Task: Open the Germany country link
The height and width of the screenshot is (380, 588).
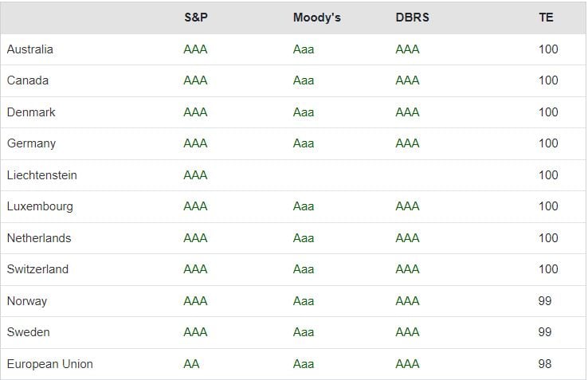Action: coord(31,143)
